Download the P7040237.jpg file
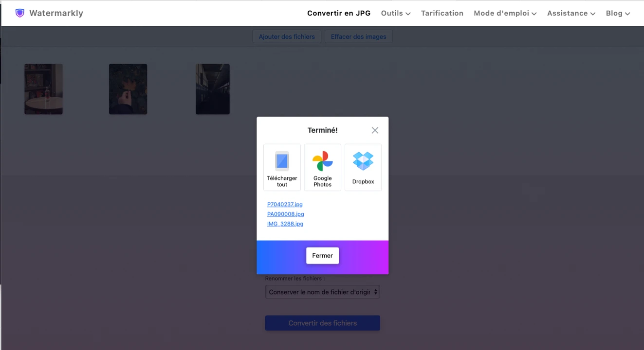 click(285, 204)
